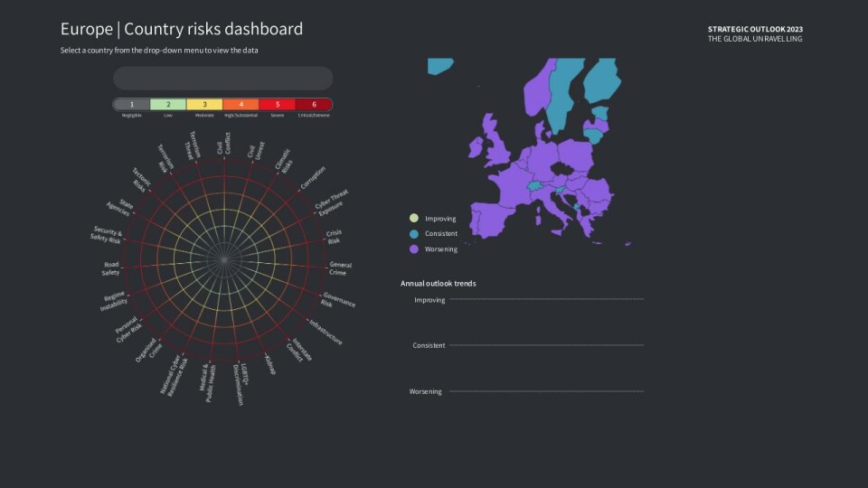The image size is (868, 488).
Task: Click Spain on the Europe map
Action: click(x=490, y=219)
